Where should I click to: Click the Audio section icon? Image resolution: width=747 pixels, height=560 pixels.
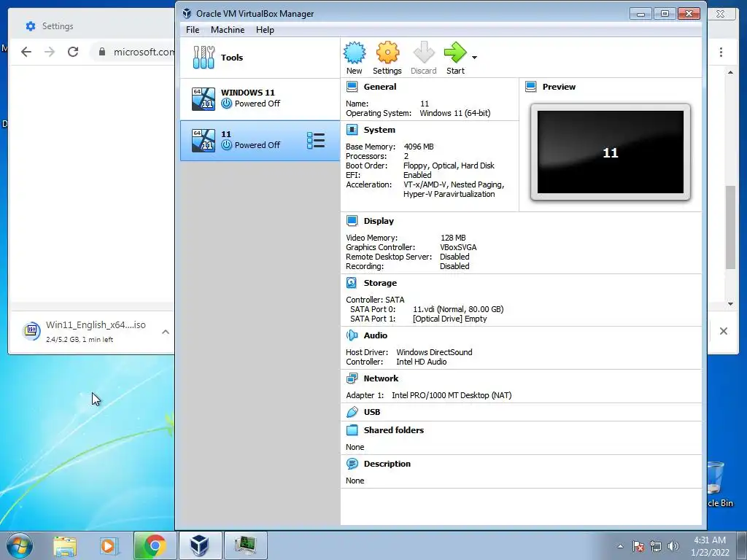tap(352, 335)
